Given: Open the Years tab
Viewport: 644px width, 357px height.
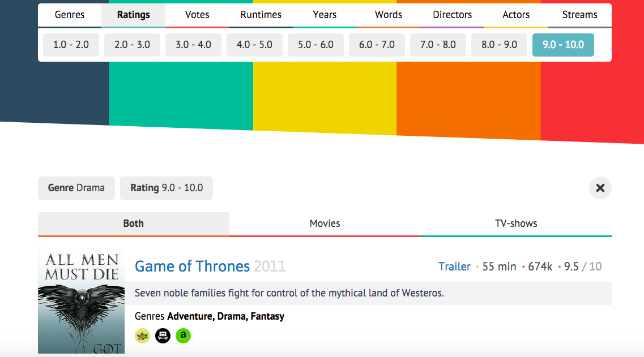Looking at the screenshot, I should click(325, 15).
